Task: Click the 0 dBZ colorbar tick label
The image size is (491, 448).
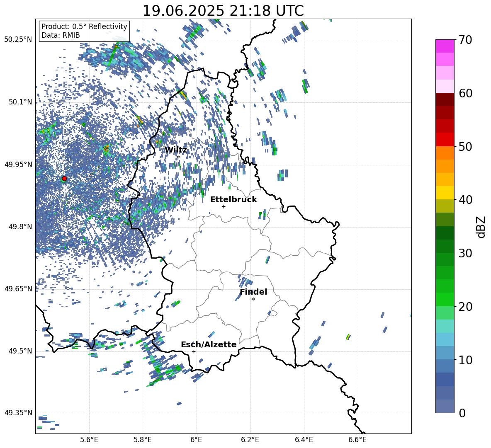Action: point(462,413)
